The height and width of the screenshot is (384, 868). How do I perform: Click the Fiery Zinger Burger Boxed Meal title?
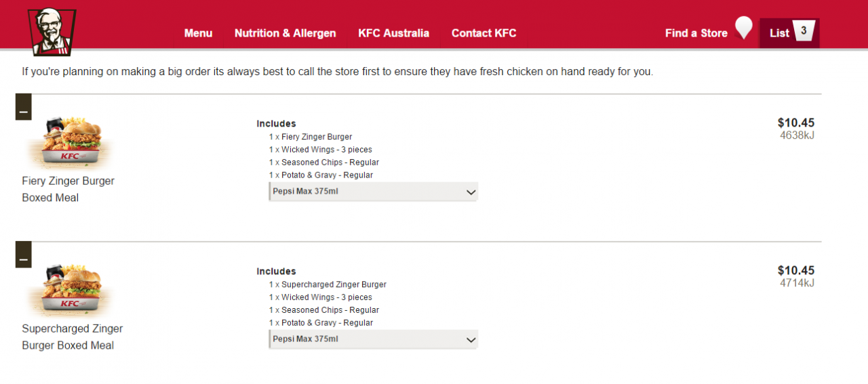pos(68,190)
